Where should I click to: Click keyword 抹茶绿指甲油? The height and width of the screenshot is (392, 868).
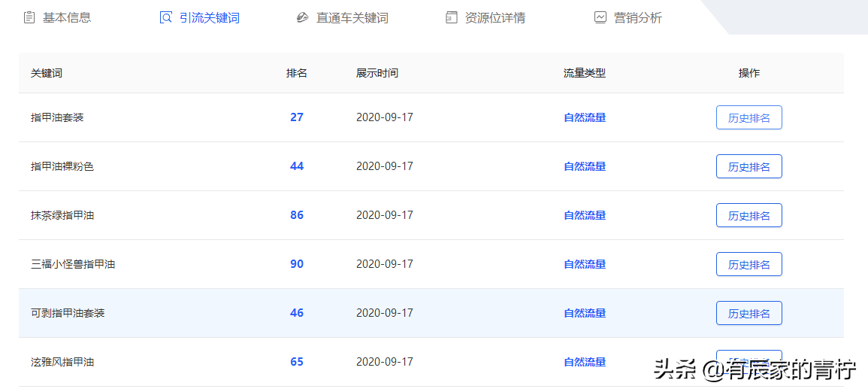(x=62, y=215)
